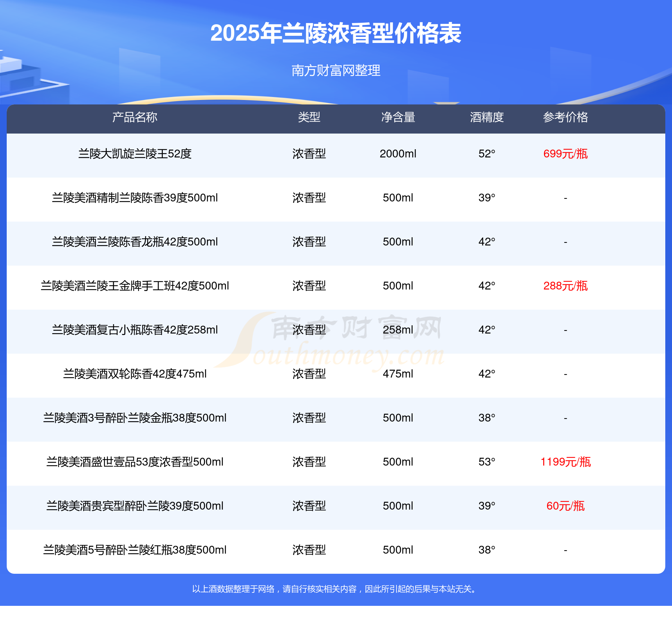The image size is (672, 623).
Task: Select the product 兰陵大凯旋兰陵王52度
Action: tap(135, 154)
